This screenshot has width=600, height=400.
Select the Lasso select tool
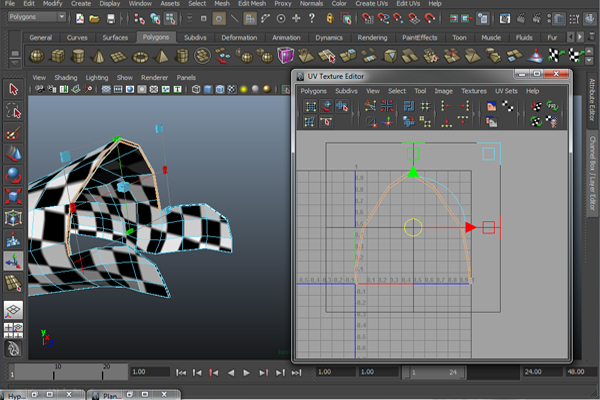coord(13,111)
